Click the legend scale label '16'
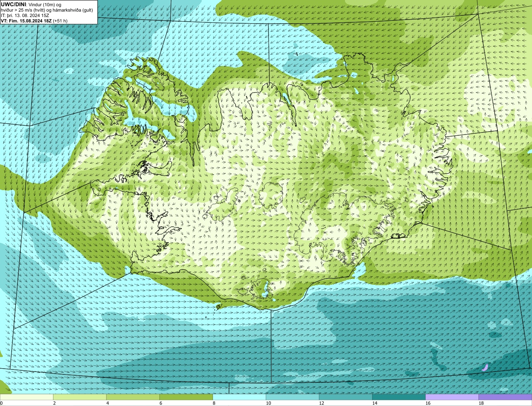Screen dimensions: 532x406 [428, 403]
